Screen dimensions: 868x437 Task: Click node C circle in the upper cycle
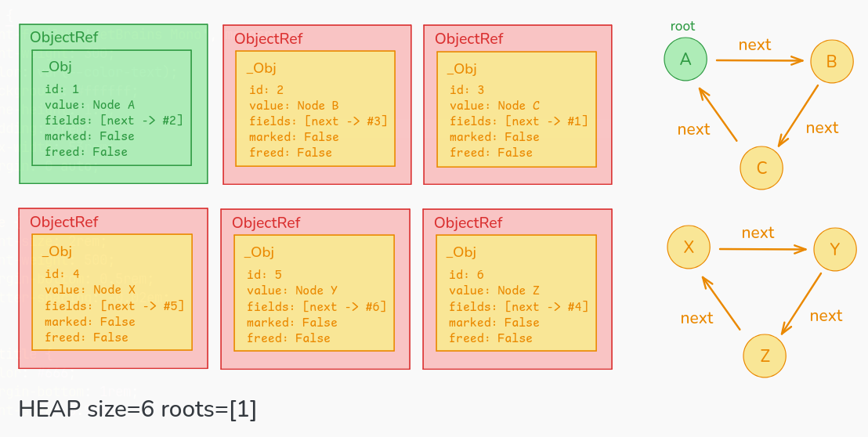click(x=761, y=168)
